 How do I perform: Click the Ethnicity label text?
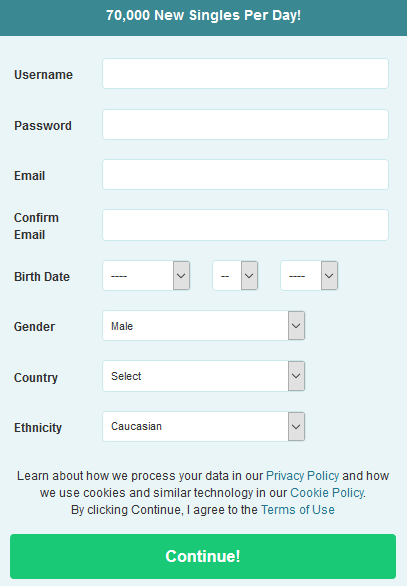click(38, 428)
